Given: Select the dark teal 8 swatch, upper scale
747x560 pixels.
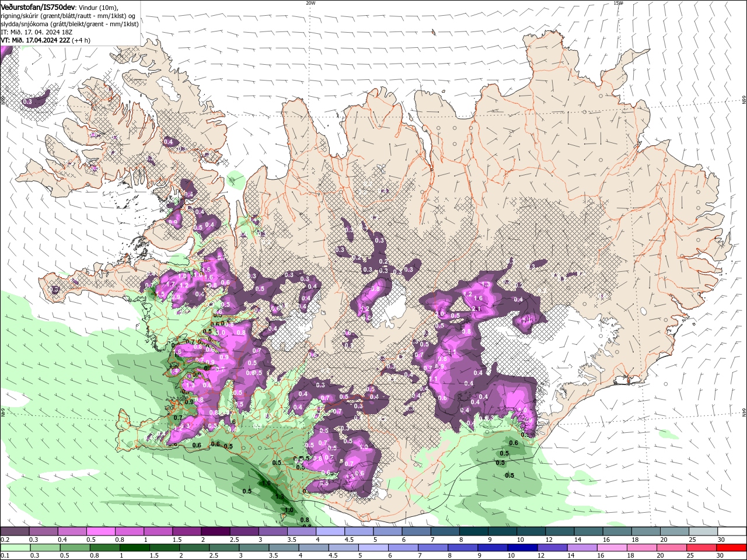Looking at the screenshot, I should [x=473, y=531].
